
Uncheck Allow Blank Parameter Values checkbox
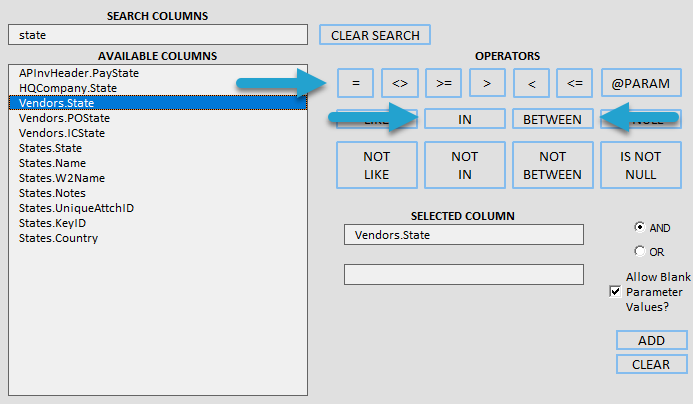point(615,291)
